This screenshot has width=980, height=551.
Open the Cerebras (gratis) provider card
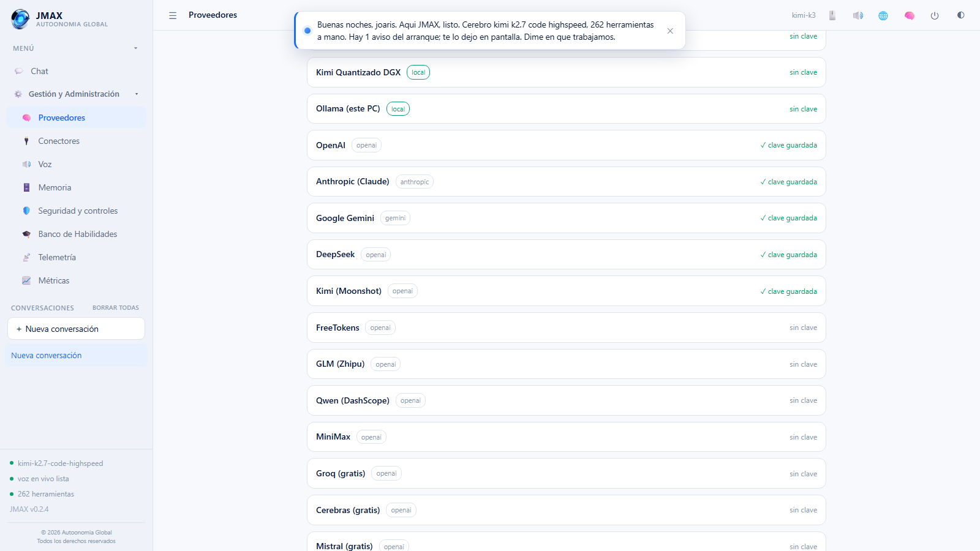[566, 510]
